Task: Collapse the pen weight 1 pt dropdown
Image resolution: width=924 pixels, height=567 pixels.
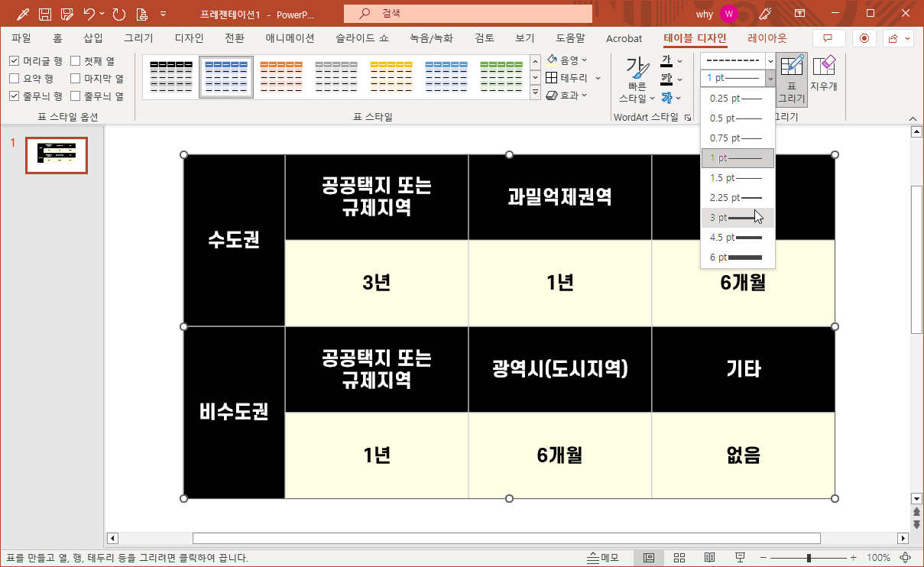Action: click(x=770, y=78)
